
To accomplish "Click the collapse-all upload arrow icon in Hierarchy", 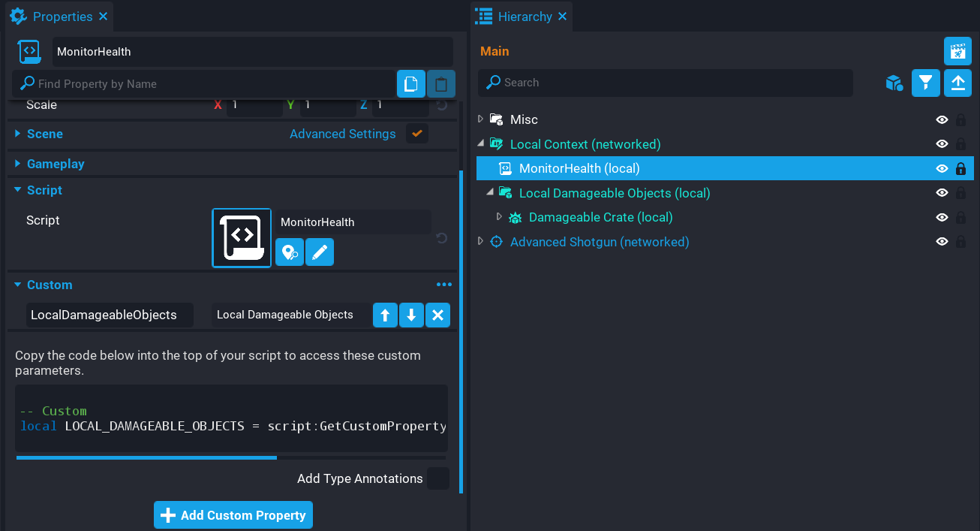I will click(x=957, y=83).
